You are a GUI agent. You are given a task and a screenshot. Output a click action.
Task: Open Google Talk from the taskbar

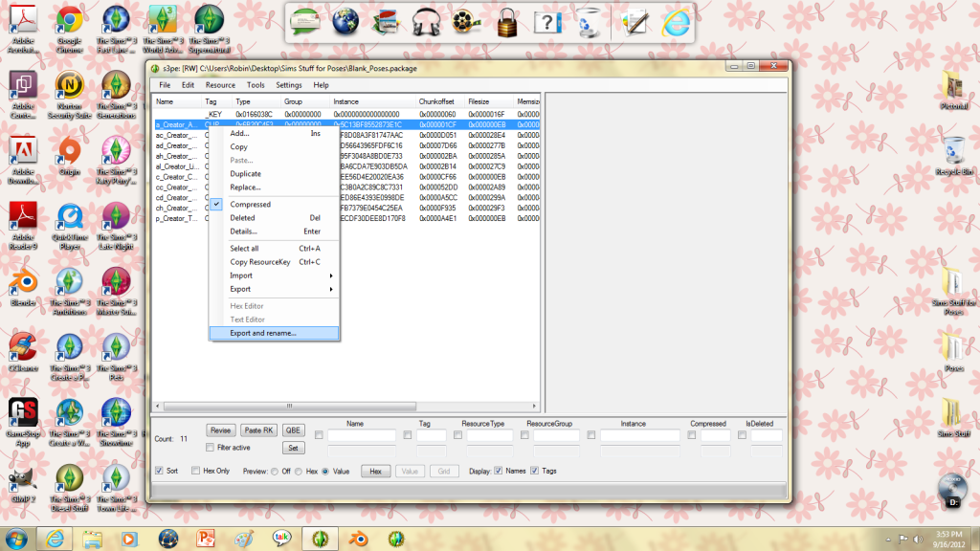pyautogui.click(x=282, y=538)
